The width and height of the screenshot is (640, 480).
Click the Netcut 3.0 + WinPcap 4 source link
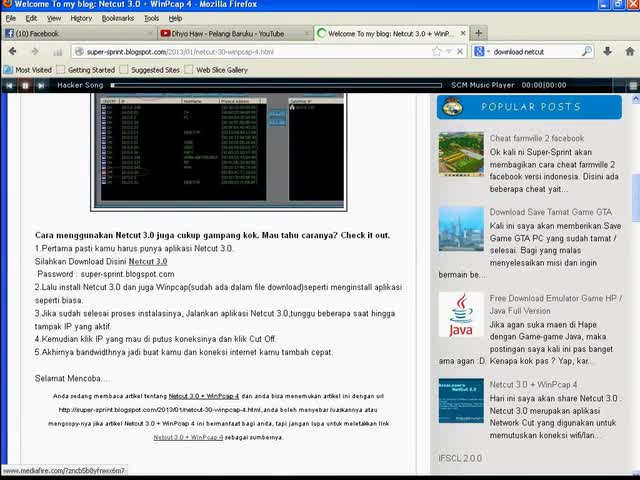click(x=188, y=437)
